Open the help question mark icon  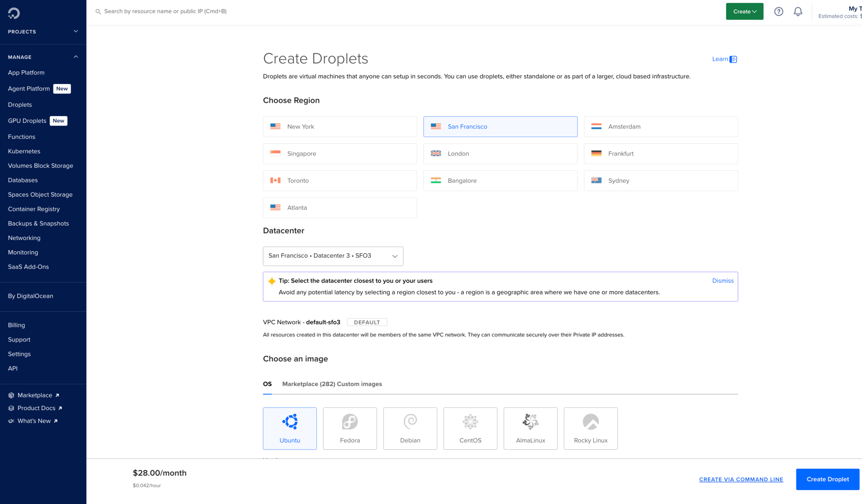[x=778, y=12]
